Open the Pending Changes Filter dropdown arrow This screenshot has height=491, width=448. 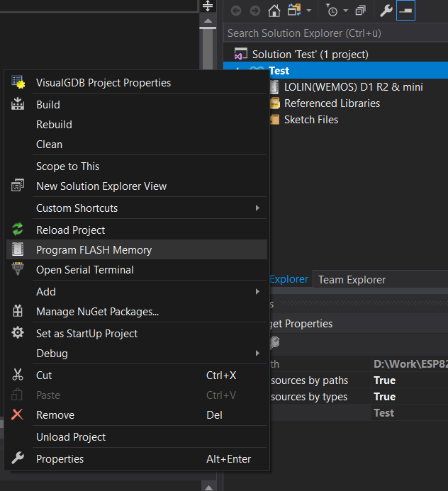pyautogui.click(x=346, y=11)
